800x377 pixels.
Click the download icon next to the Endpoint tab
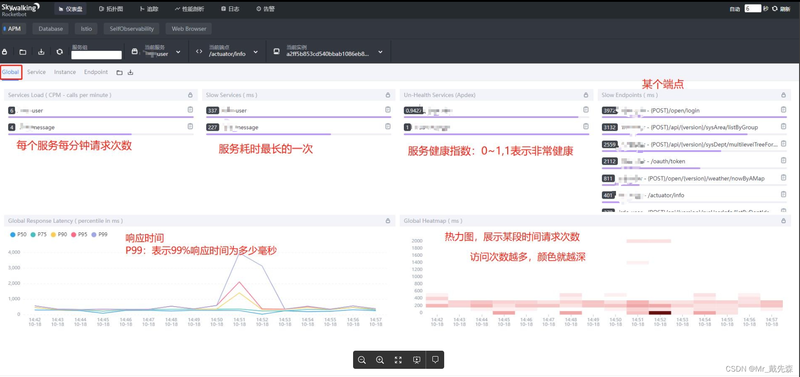pyautogui.click(x=131, y=72)
